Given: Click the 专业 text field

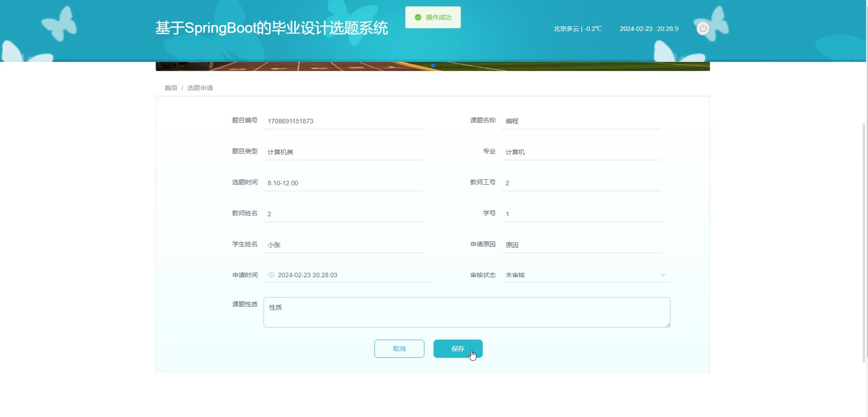Looking at the screenshot, I should 581,152.
